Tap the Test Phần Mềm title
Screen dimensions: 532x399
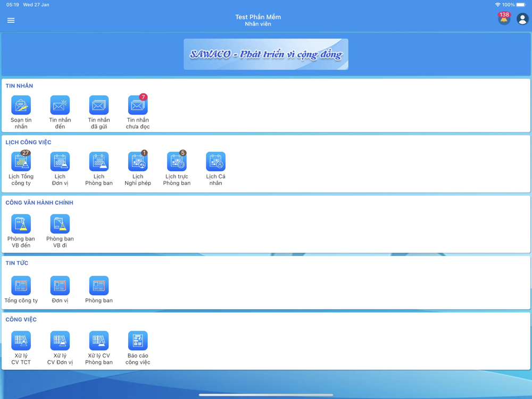[x=258, y=17]
